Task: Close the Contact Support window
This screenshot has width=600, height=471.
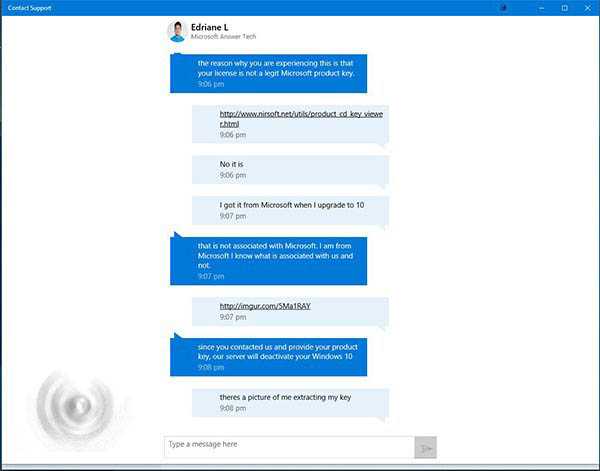Action: [x=588, y=8]
